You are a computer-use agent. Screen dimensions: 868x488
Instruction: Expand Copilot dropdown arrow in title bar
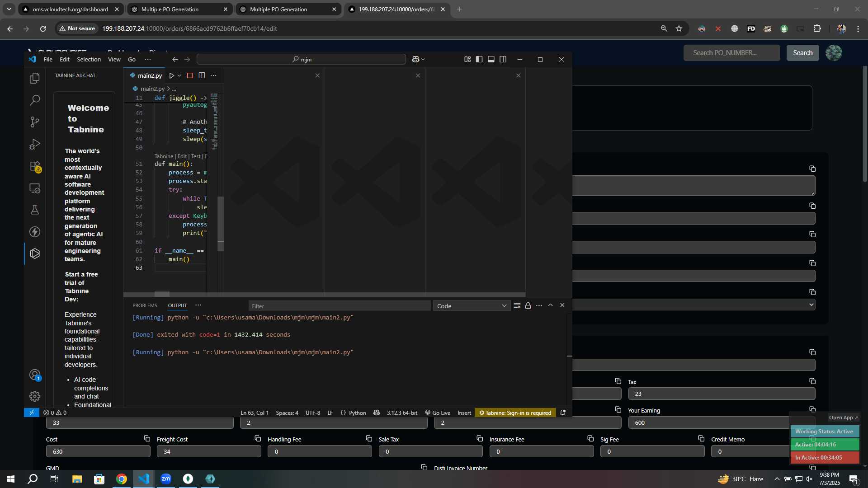pyautogui.click(x=423, y=59)
